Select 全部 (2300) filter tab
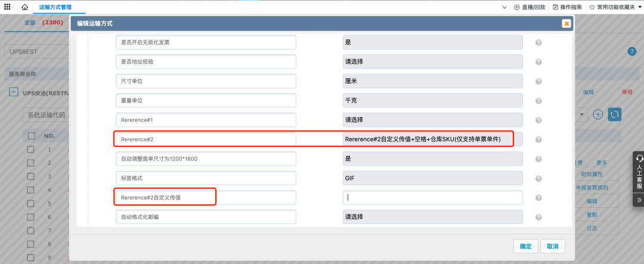The image size is (644, 264). click(44, 23)
